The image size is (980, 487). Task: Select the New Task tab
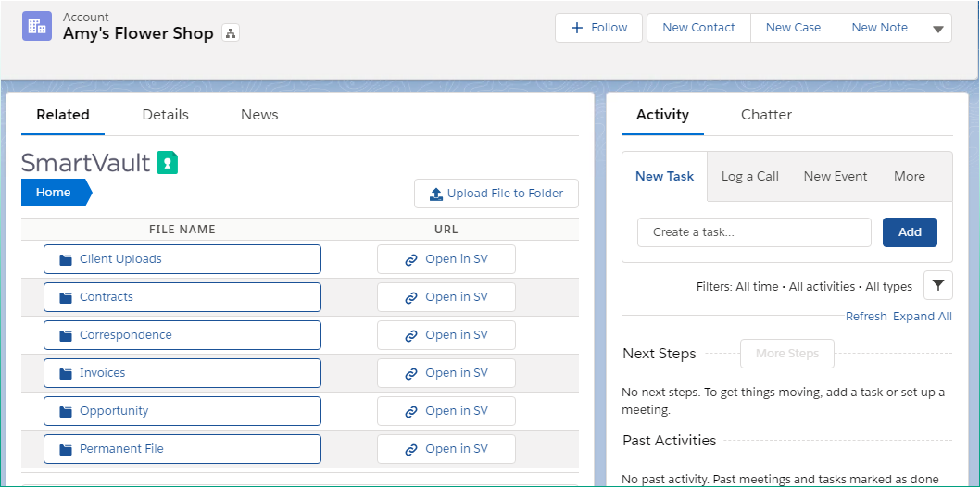[664, 176]
